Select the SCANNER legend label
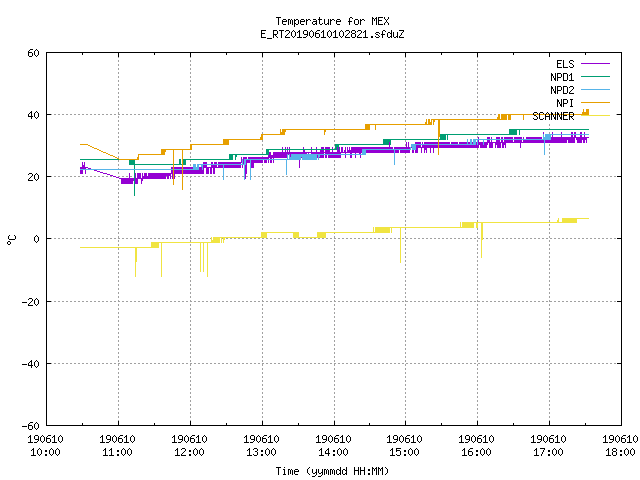Viewport: 640px width, 480px height. [553, 116]
